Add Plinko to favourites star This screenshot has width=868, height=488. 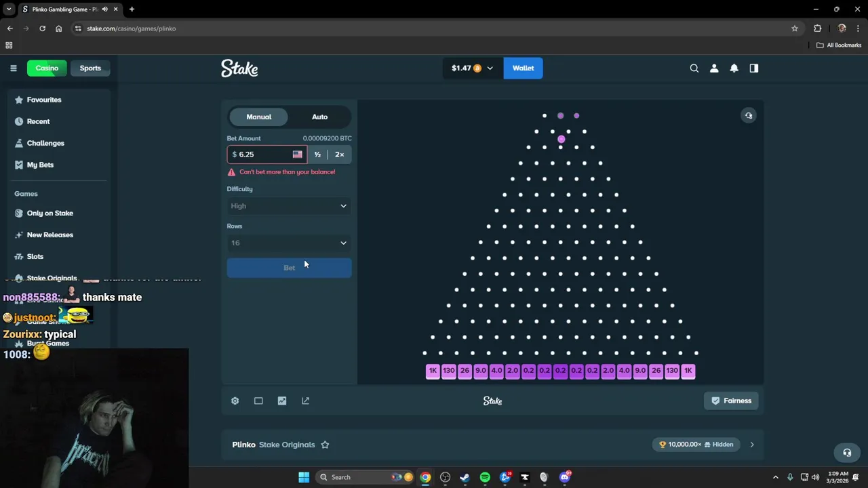click(x=325, y=445)
